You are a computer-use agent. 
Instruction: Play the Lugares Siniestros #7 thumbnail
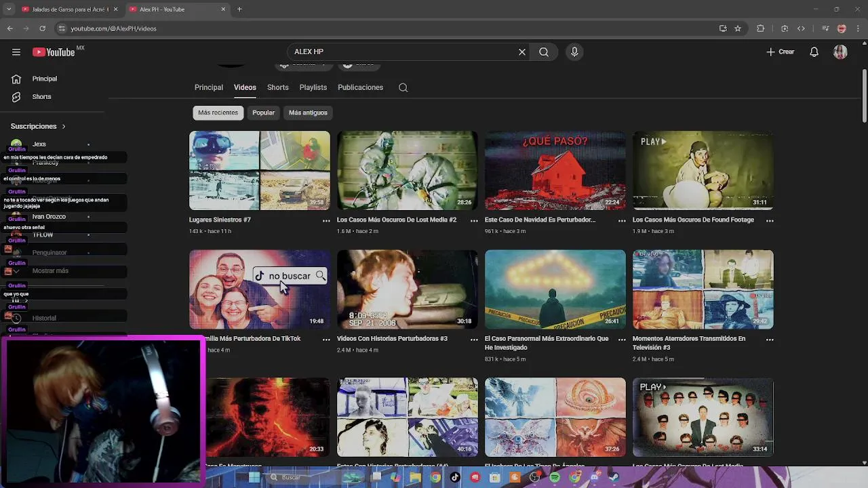click(260, 171)
